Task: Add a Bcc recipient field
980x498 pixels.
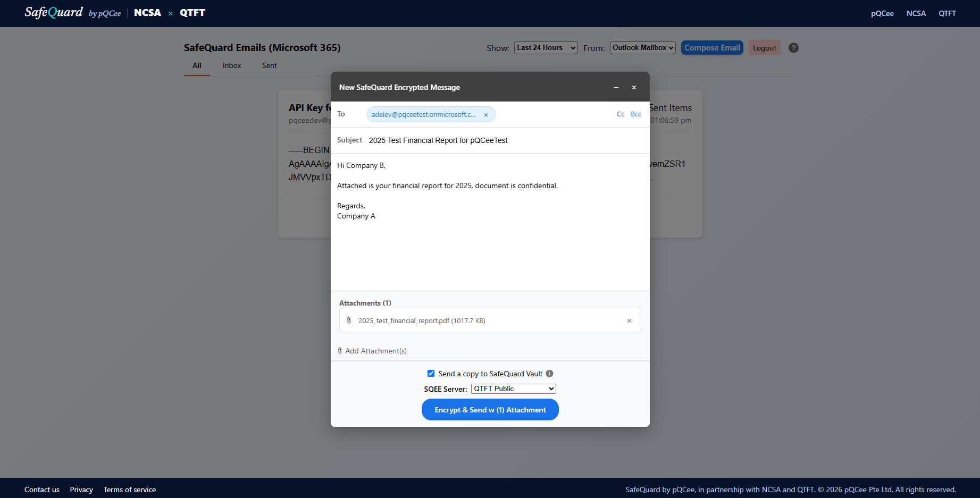Action: (x=636, y=114)
